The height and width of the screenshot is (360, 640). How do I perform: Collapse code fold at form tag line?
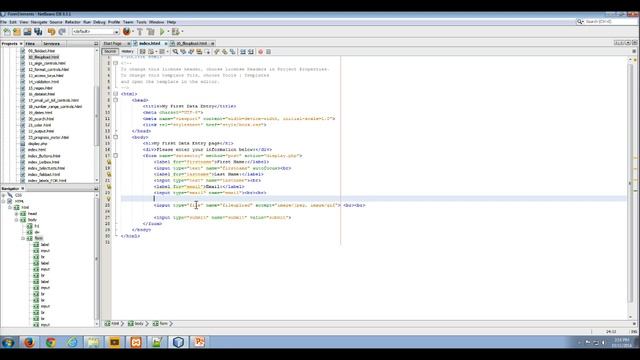[116, 156]
